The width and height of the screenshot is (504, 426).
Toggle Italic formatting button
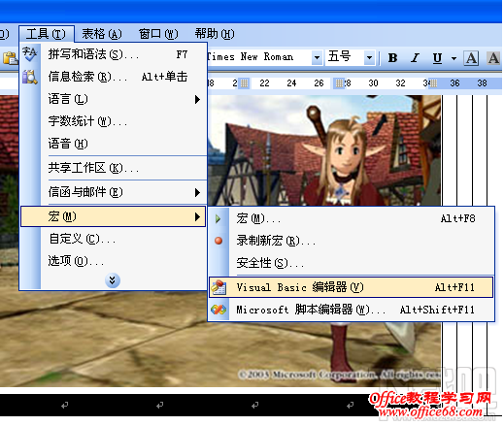click(x=415, y=58)
